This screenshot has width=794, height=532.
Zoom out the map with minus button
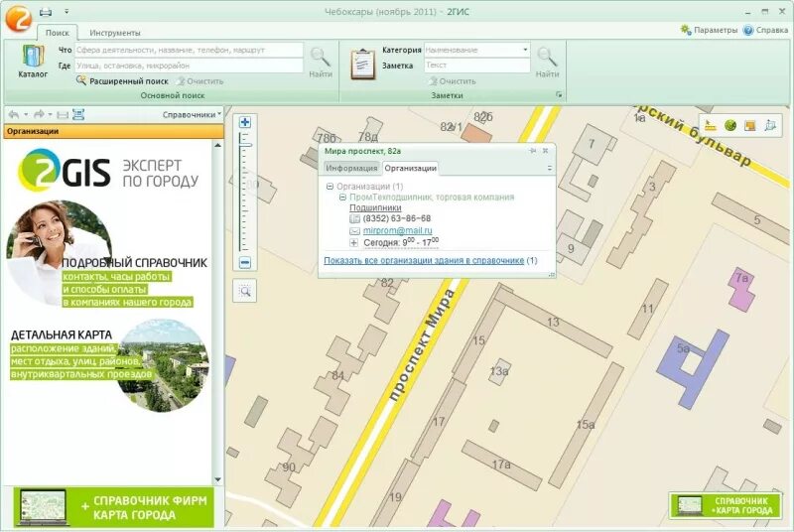[245, 263]
